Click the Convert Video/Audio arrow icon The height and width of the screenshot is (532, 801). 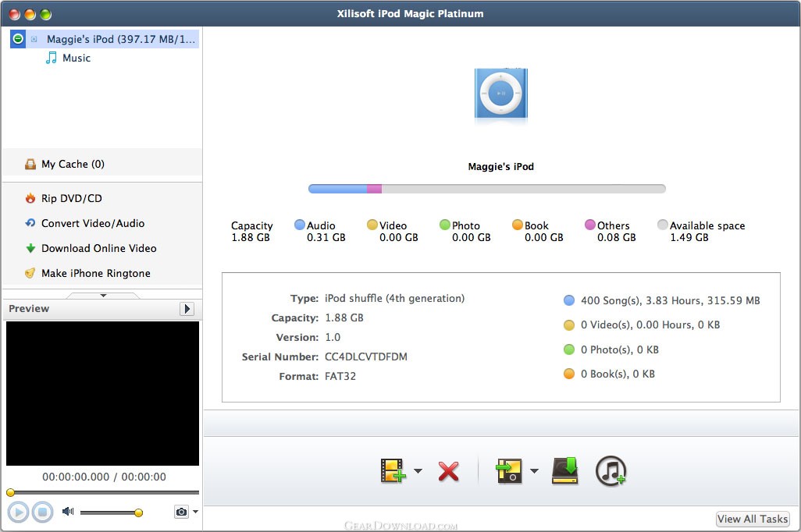pyautogui.click(x=30, y=223)
